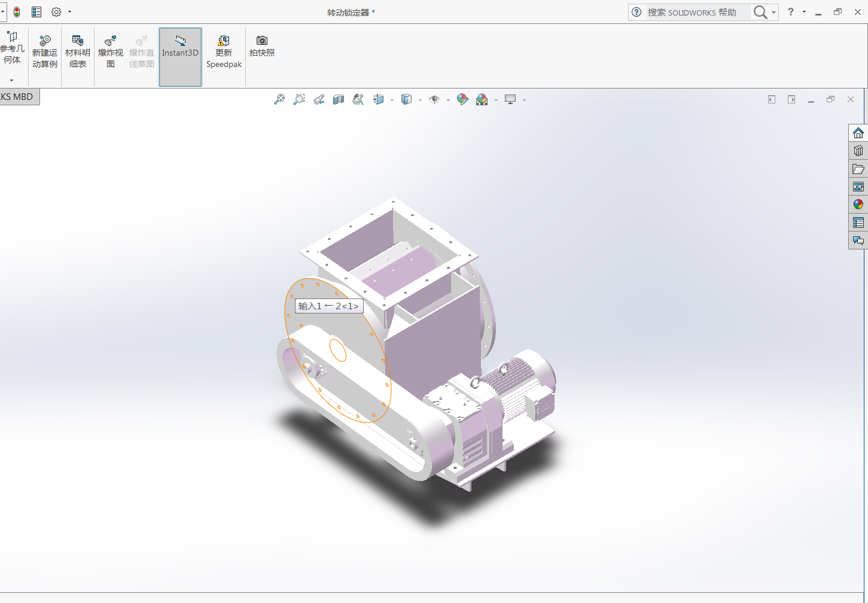Toggle the Instant3D button

(x=180, y=57)
